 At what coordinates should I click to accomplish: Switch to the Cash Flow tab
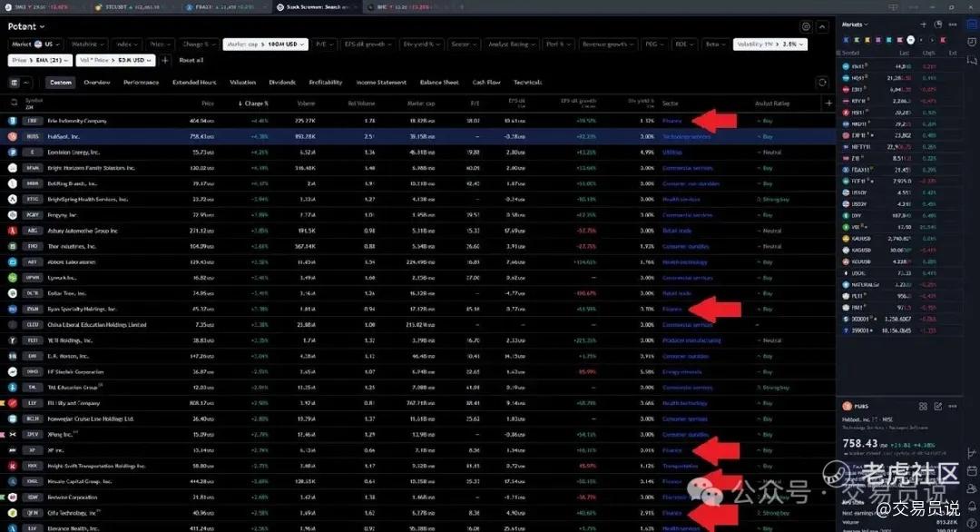[x=486, y=83]
